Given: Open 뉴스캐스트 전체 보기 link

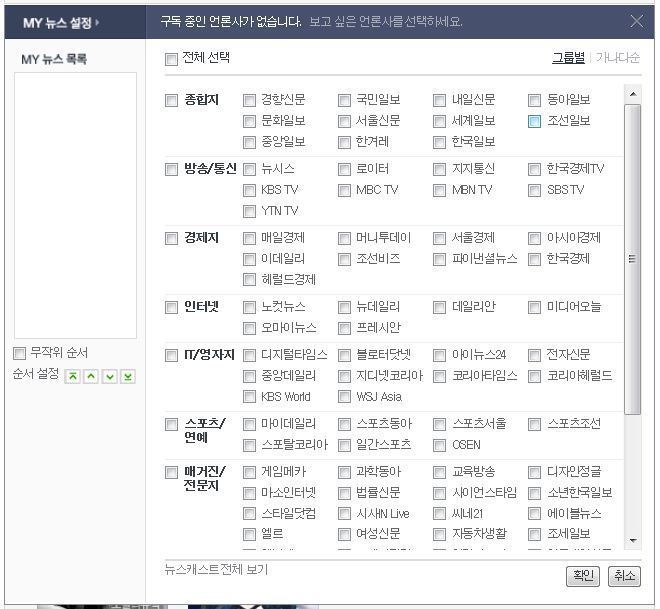Looking at the screenshot, I should coord(216,569).
